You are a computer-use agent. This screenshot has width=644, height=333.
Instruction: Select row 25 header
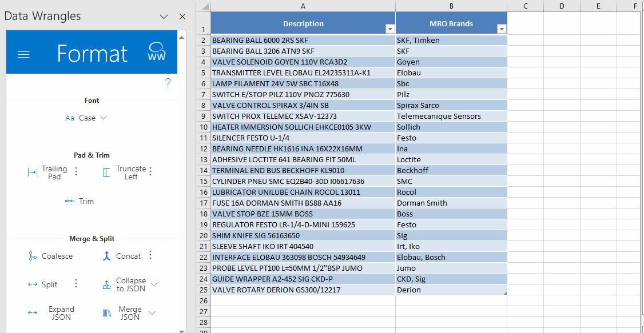click(204, 290)
